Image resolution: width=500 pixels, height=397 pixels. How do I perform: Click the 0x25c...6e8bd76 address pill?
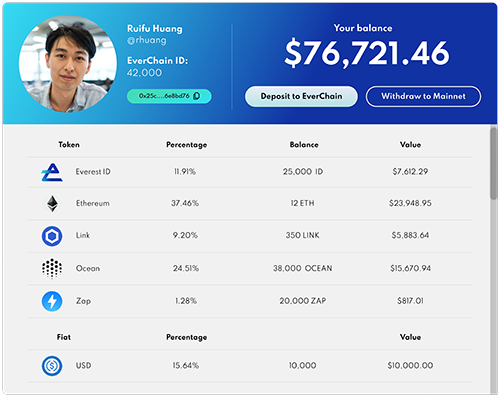coord(169,96)
